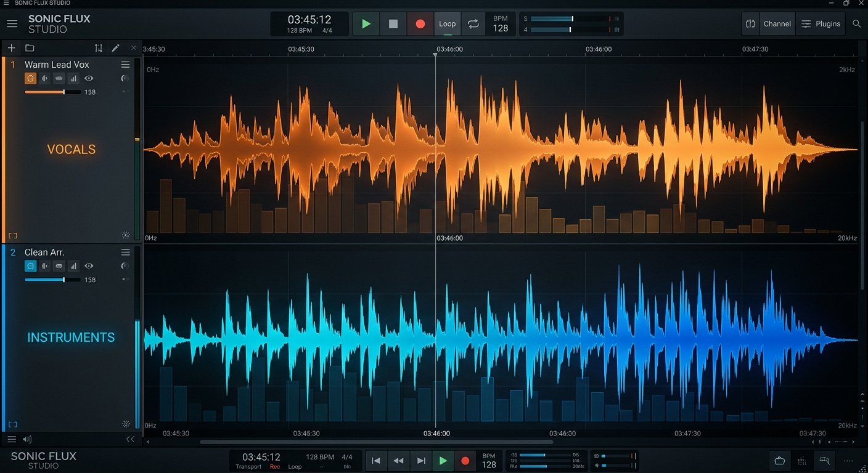
Task: Open Warm Lead Vox track options menu
Action: [125, 64]
